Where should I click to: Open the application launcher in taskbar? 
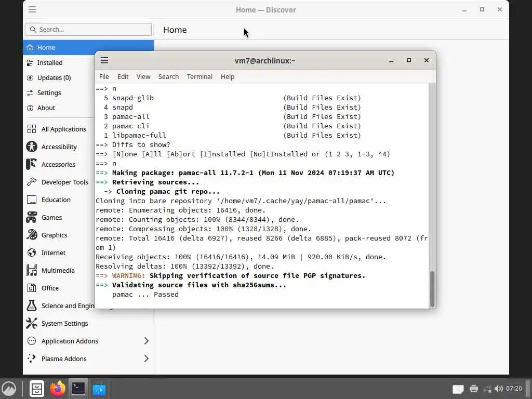tap(9, 389)
